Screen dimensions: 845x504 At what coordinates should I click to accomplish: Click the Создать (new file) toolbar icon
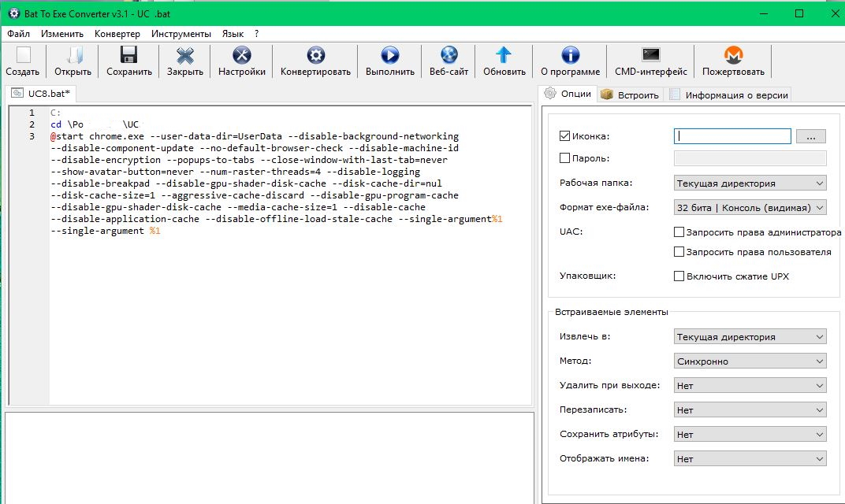click(23, 55)
